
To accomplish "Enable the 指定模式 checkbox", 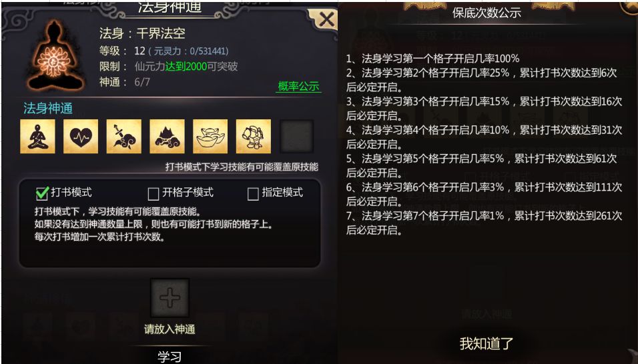I will click(253, 194).
